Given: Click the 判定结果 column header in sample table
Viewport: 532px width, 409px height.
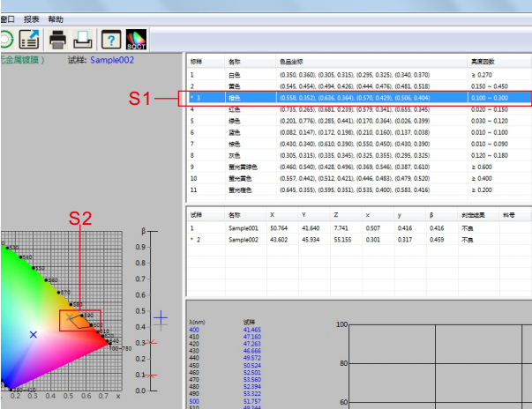Looking at the screenshot, I should coord(473,214).
